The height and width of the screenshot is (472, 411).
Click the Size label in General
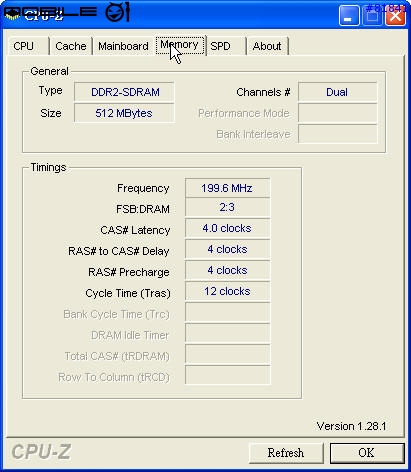[51, 113]
